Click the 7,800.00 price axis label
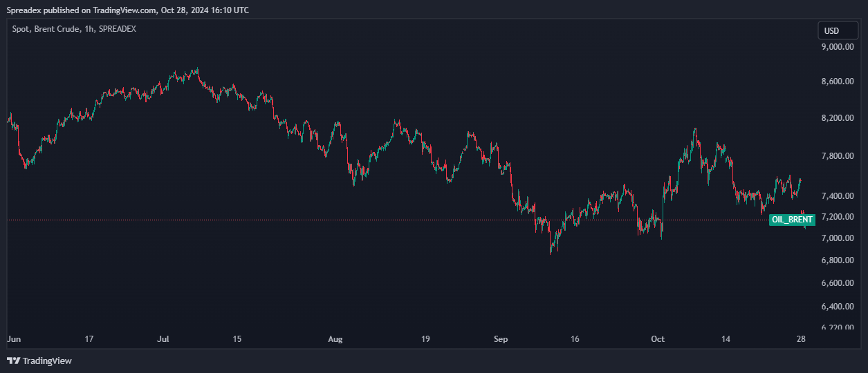Viewport: 868px width, 373px height. tap(837, 156)
